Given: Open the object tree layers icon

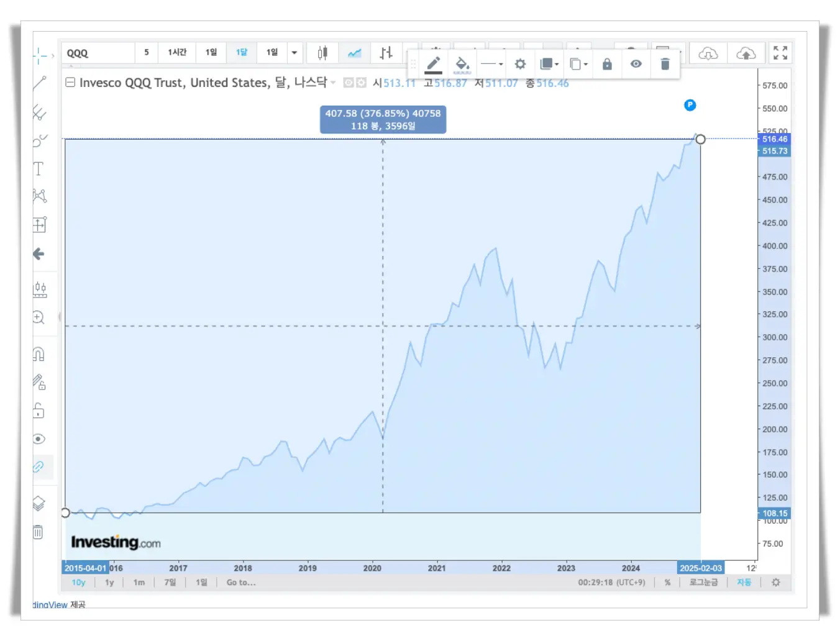Looking at the screenshot, I should click(39, 503).
